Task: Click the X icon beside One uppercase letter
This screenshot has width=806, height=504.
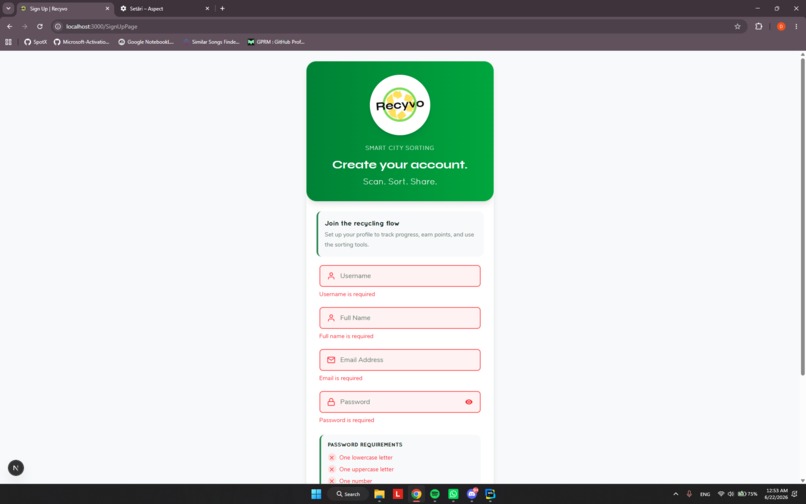Action: pyautogui.click(x=332, y=470)
